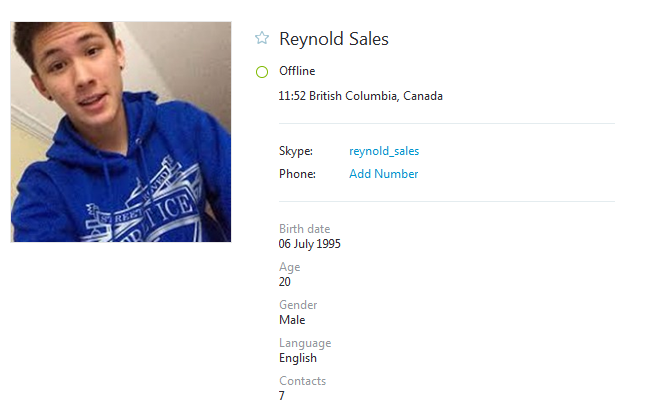
Task: Select the contacts count 7
Action: click(282, 396)
